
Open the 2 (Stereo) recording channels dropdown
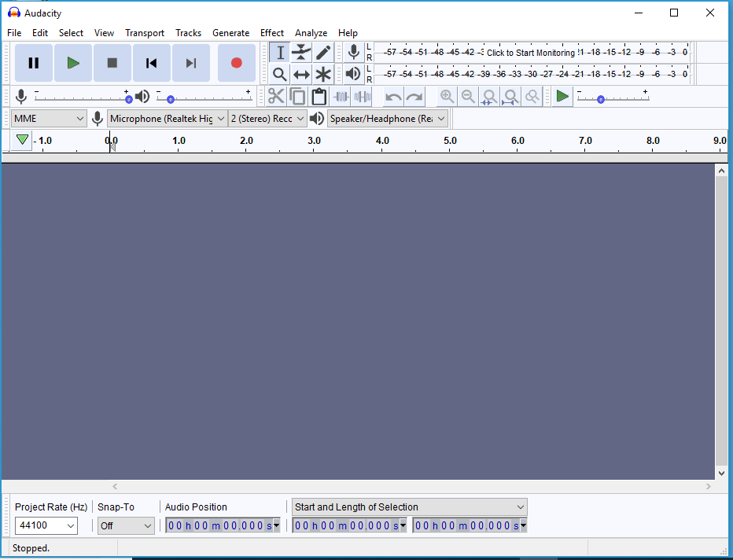pyautogui.click(x=268, y=119)
